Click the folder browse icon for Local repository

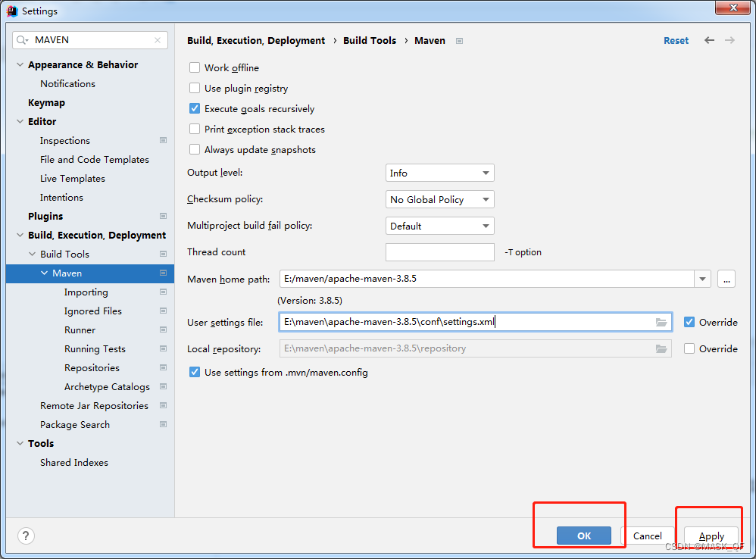coord(662,348)
